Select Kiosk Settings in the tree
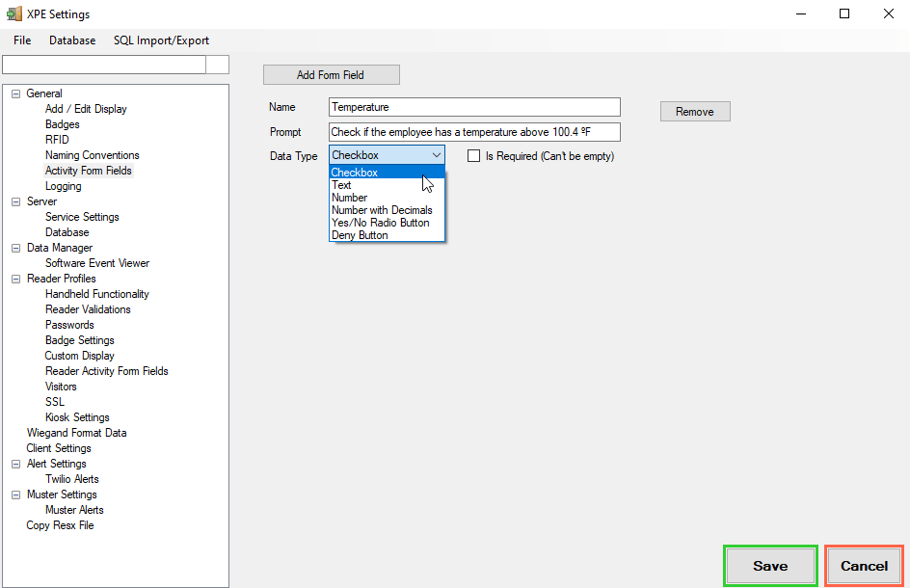Screen dimensions: 910x588 (78, 417)
